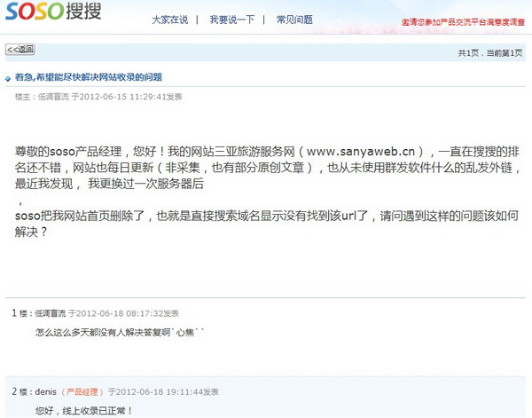Click the post's last line ending with 解决？
This screenshot has height=418, width=532.
click(31, 232)
